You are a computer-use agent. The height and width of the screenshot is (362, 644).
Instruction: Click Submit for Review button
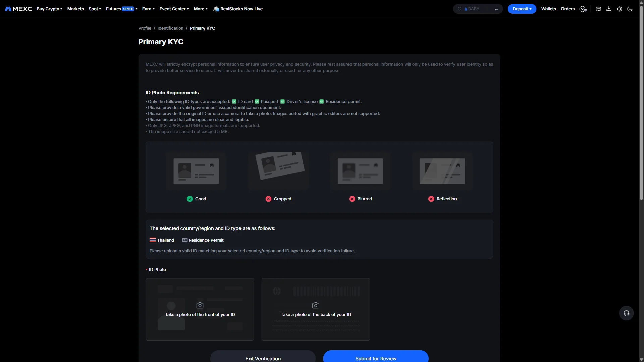click(x=376, y=357)
